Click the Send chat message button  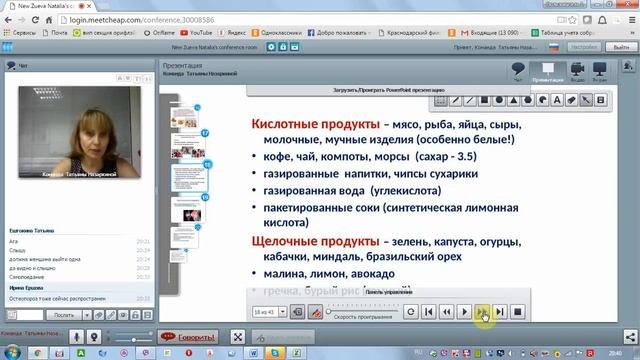64,315
